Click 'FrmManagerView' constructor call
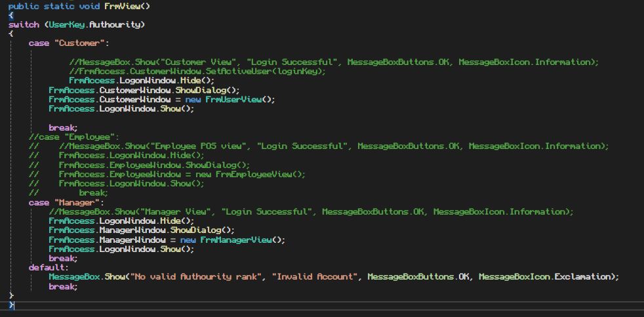Screen dimensions: 644x317 [x=235, y=240]
